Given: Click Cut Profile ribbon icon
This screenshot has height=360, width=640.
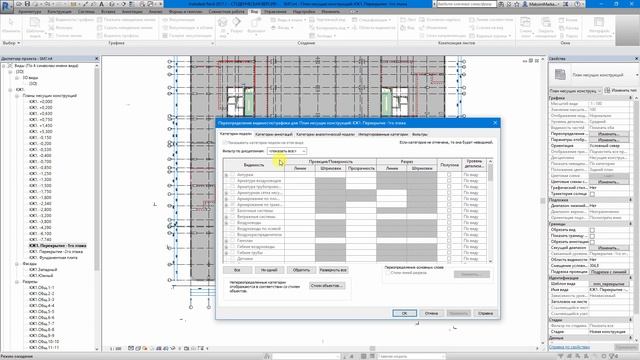Looking at the screenshot, I should click(100, 36).
